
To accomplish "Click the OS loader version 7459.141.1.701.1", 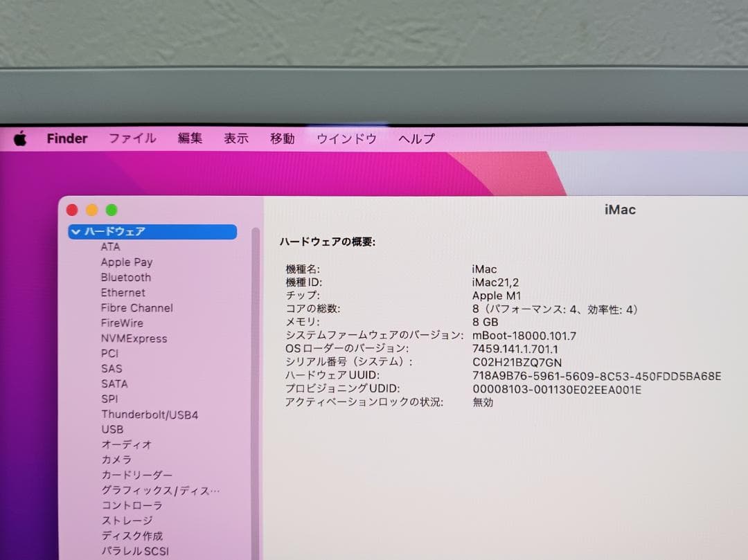I will (515, 350).
